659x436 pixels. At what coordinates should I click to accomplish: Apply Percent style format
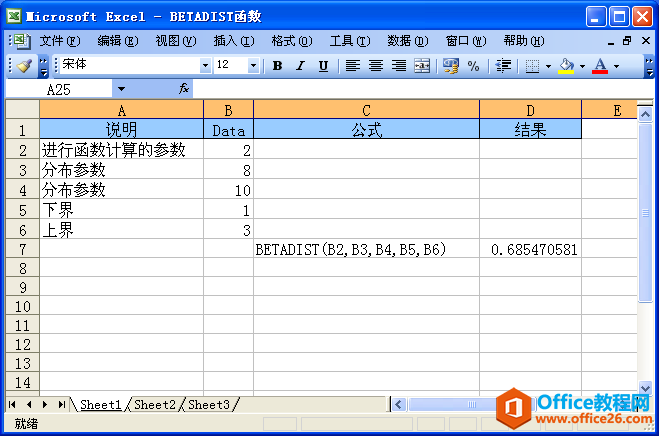click(474, 66)
